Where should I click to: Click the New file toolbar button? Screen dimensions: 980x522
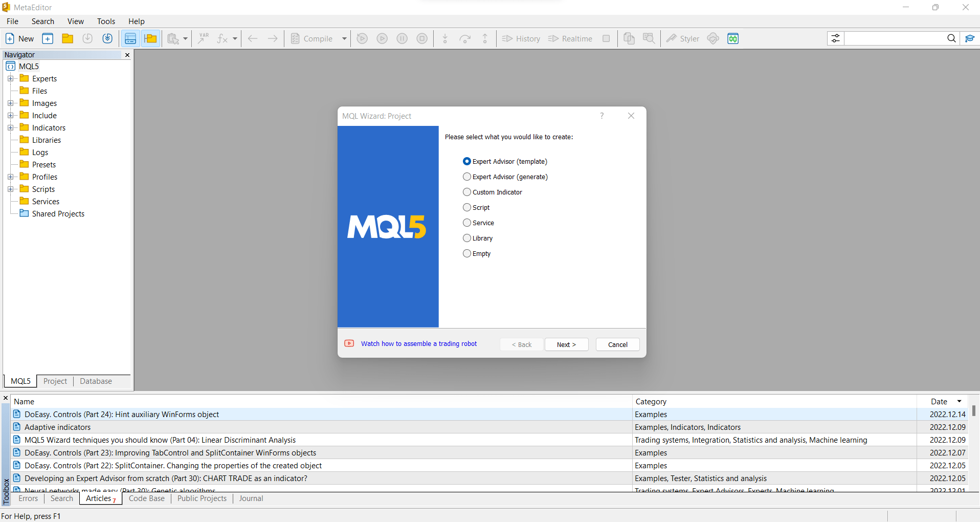pyautogui.click(x=19, y=38)
